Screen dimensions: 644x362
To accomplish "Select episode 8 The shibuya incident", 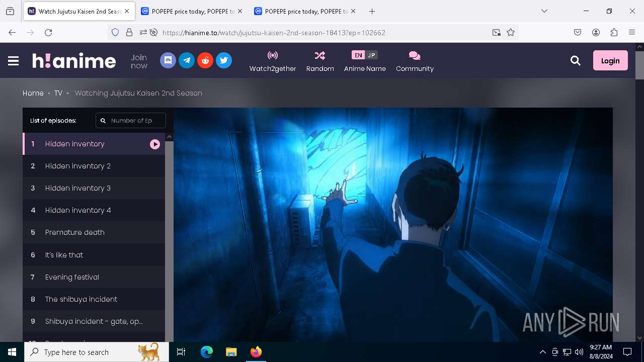I will click(x=94, y=299).
